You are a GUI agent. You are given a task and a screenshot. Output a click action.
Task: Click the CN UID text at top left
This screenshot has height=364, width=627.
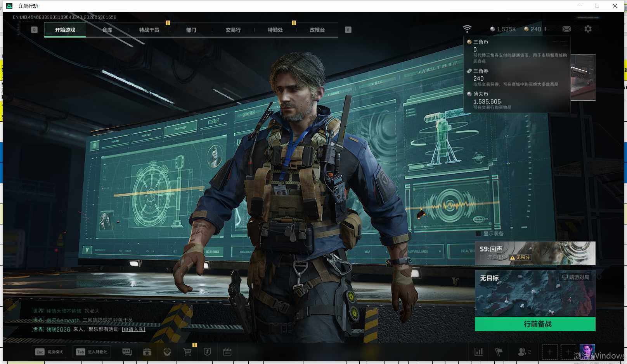click(x=64, y=17)
